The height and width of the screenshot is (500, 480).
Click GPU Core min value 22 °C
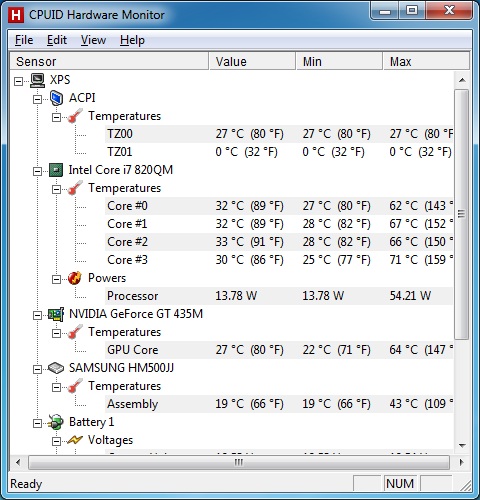[337, 350]
